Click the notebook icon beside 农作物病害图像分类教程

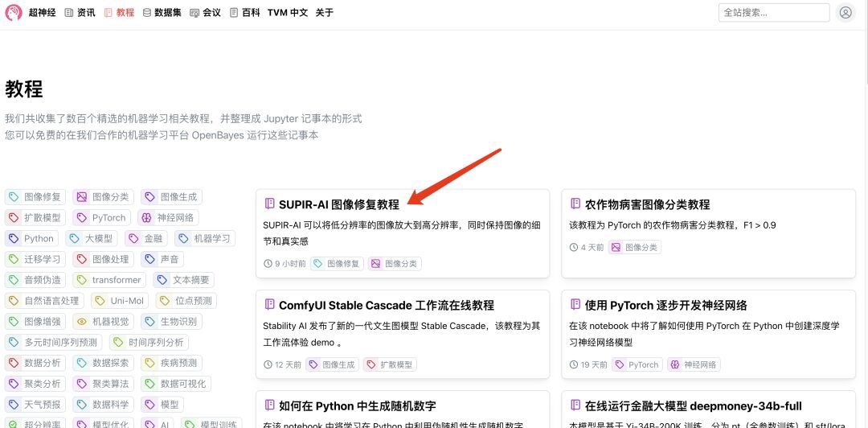click(x=575, y=204)
